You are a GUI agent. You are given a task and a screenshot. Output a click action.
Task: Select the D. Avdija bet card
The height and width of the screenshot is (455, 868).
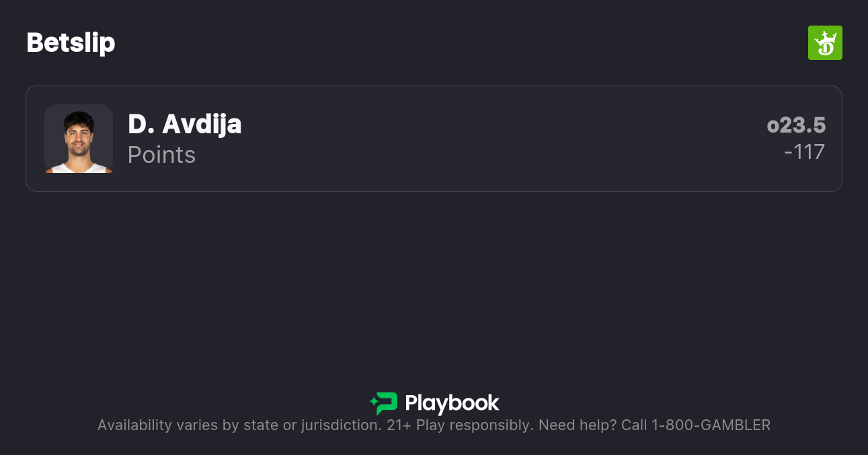coord(434,139)
